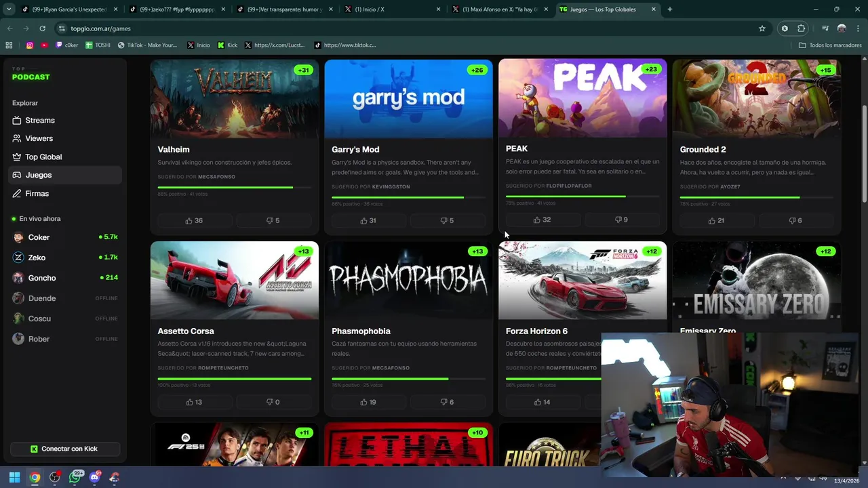The width and height of the screenshot is (868, 488).
Task: Open a new browser tab
Action: pos(669,9)
